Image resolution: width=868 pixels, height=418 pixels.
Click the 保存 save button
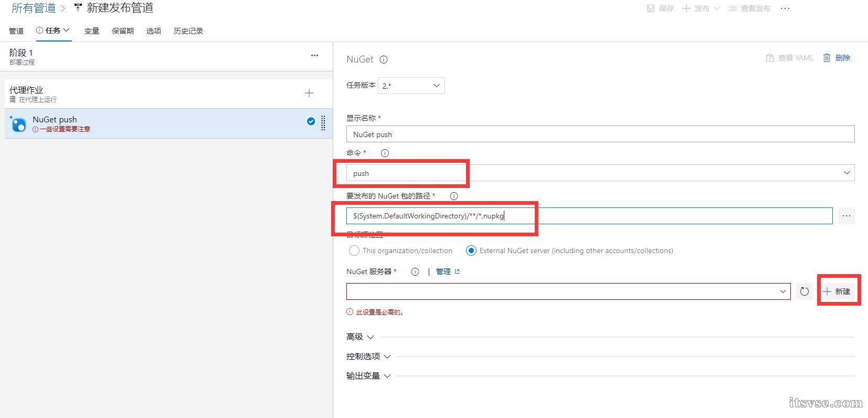[x=660, y=8]
